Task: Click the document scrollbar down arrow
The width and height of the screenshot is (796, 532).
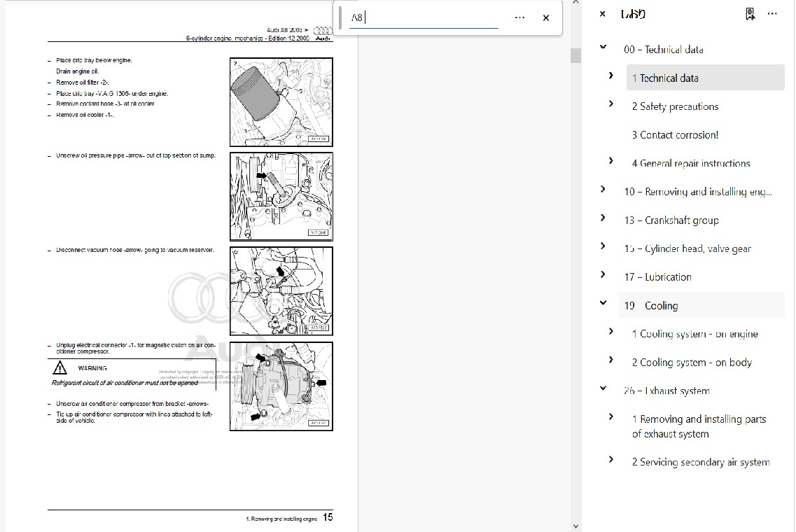Action: 575,526
